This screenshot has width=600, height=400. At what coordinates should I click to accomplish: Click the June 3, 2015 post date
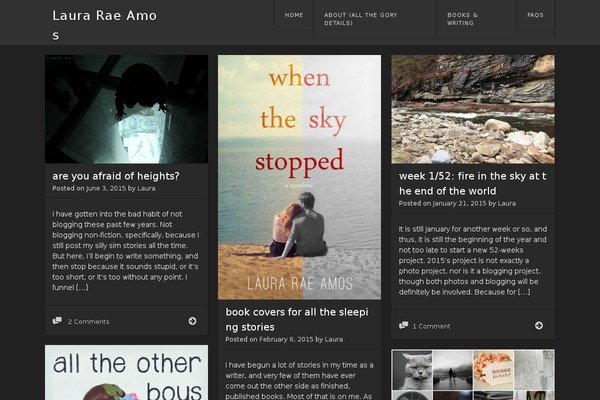[106, 188]
